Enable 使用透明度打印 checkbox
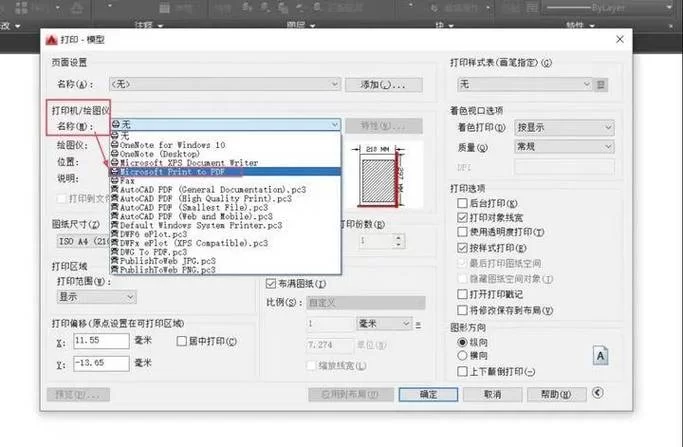Screen dimensions: 683x447 (x=462, y=232)
